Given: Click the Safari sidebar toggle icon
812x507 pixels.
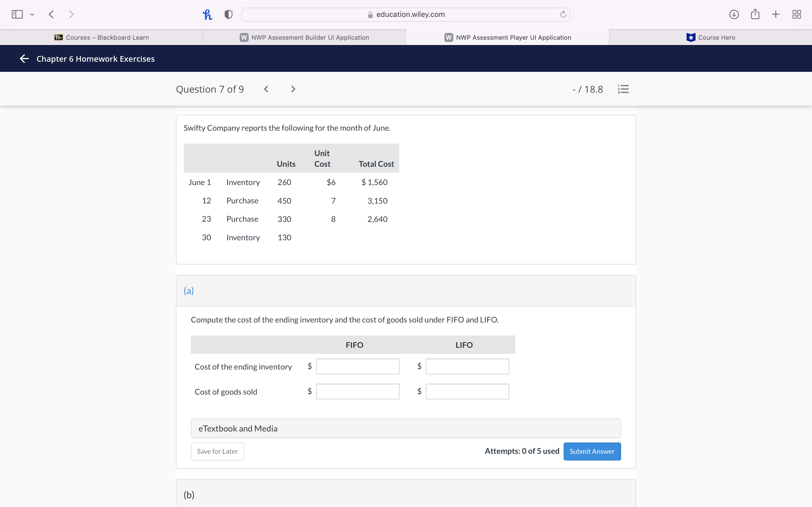Looking at the screenshot, I should click(17, 14).
